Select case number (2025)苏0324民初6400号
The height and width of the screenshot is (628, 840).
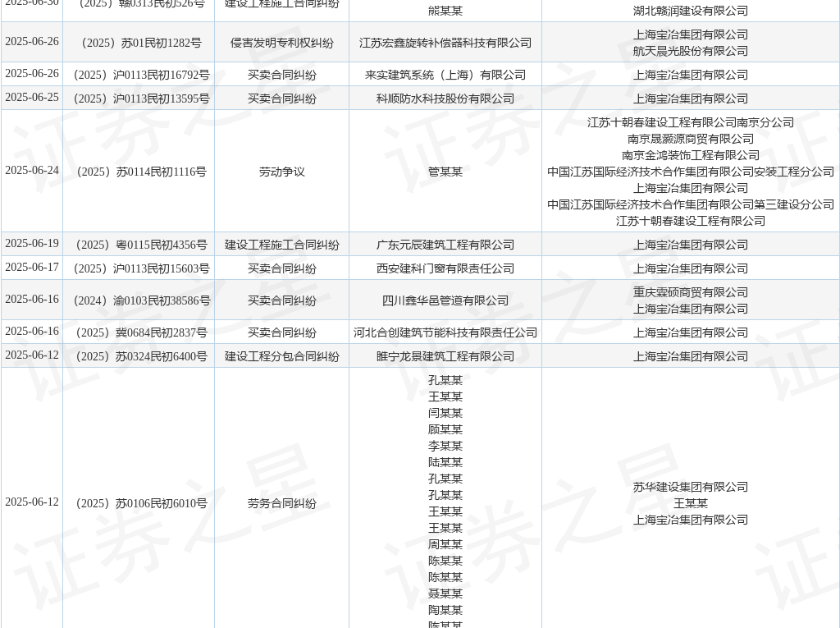coord(139,356)
